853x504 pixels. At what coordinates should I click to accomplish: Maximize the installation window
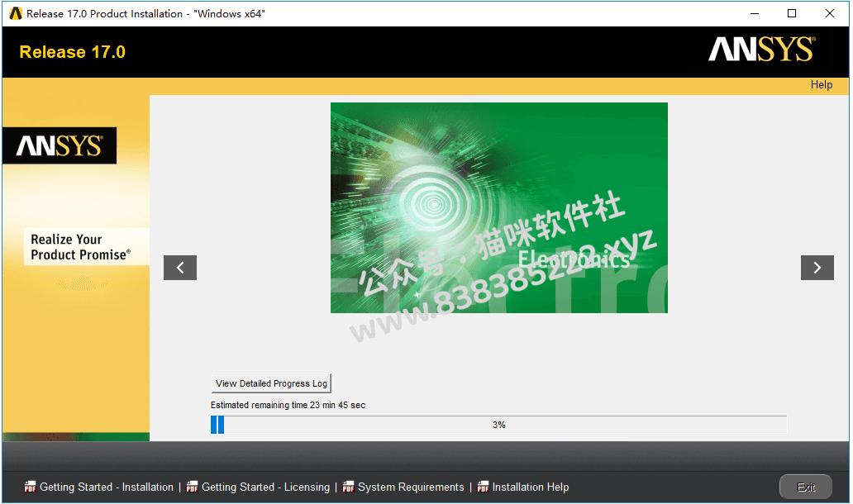point(792,13)
